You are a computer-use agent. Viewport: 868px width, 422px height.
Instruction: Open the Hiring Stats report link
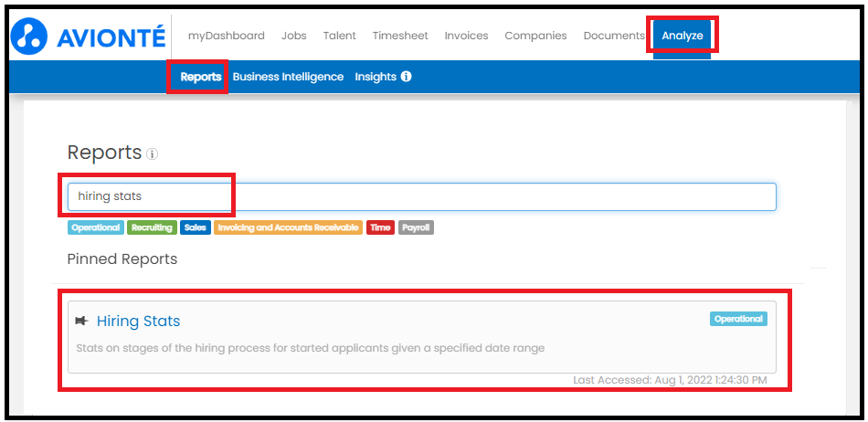tap(138, 321)
